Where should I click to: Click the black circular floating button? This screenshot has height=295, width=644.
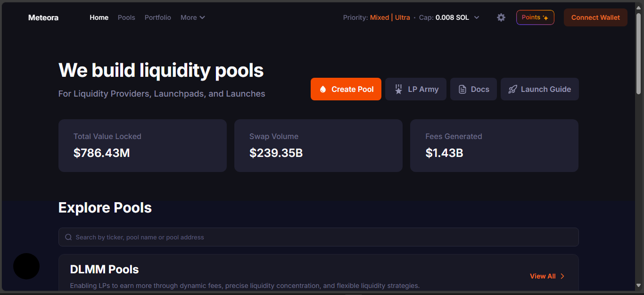click(x=26, y=266)
